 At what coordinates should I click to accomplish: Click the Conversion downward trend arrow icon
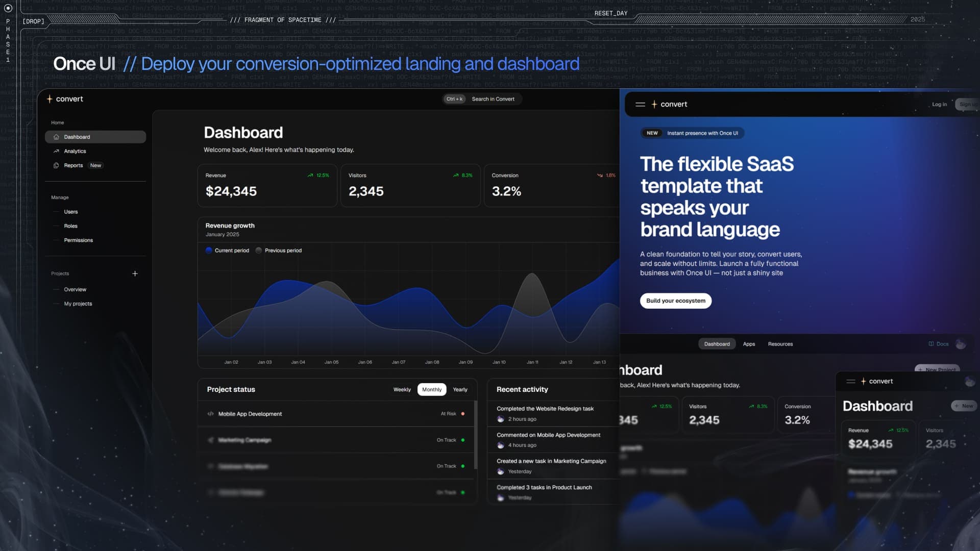600,175
